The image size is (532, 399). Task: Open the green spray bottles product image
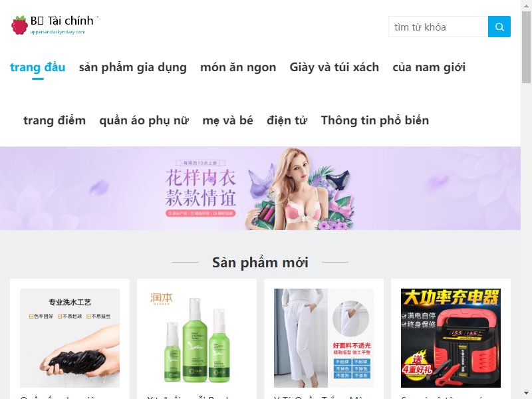coord(197,338)
